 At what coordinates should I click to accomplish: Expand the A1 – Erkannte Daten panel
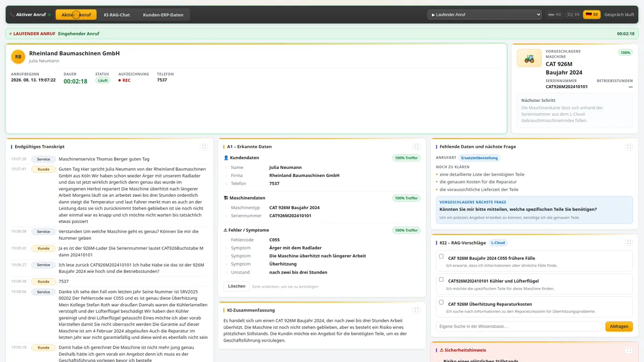point(416,146)
